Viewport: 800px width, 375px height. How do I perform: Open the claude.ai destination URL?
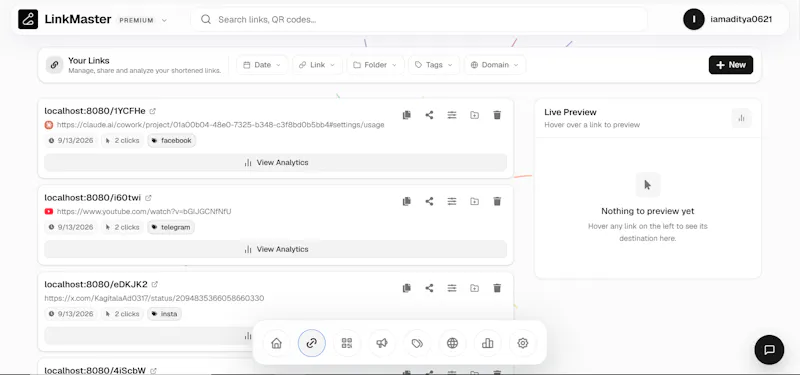(x=220, y=124)
